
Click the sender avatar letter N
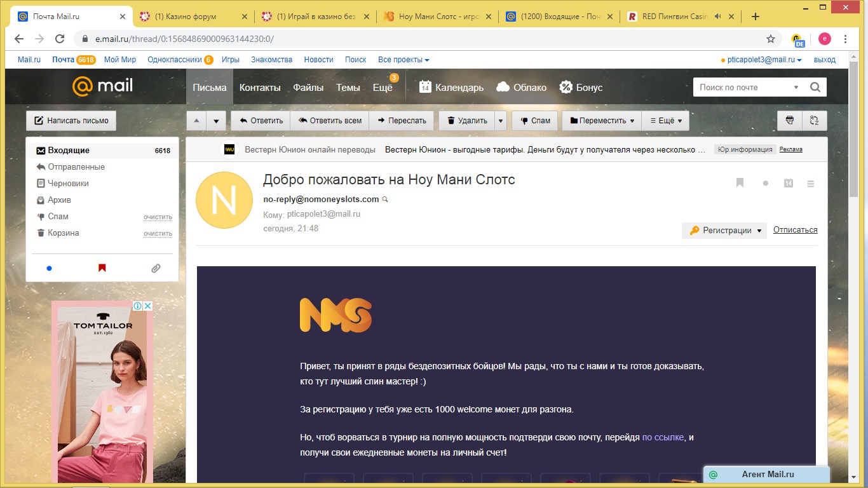tap(224, 200)
